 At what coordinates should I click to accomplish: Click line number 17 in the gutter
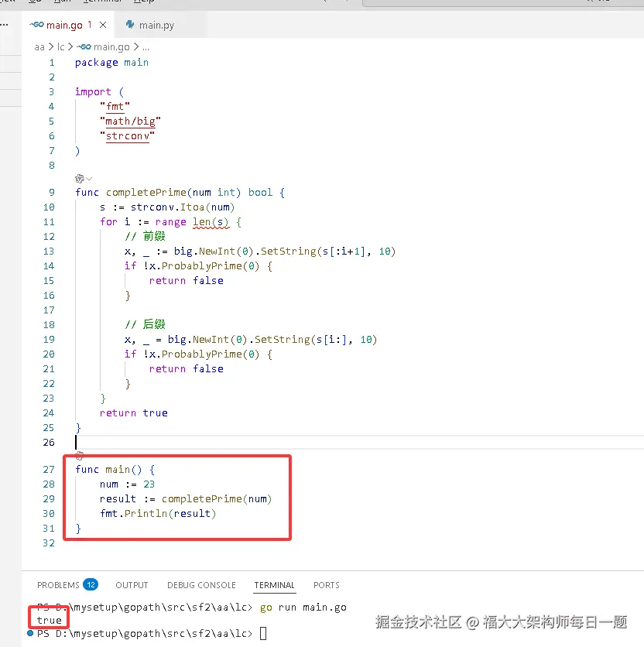click(49, 310)
